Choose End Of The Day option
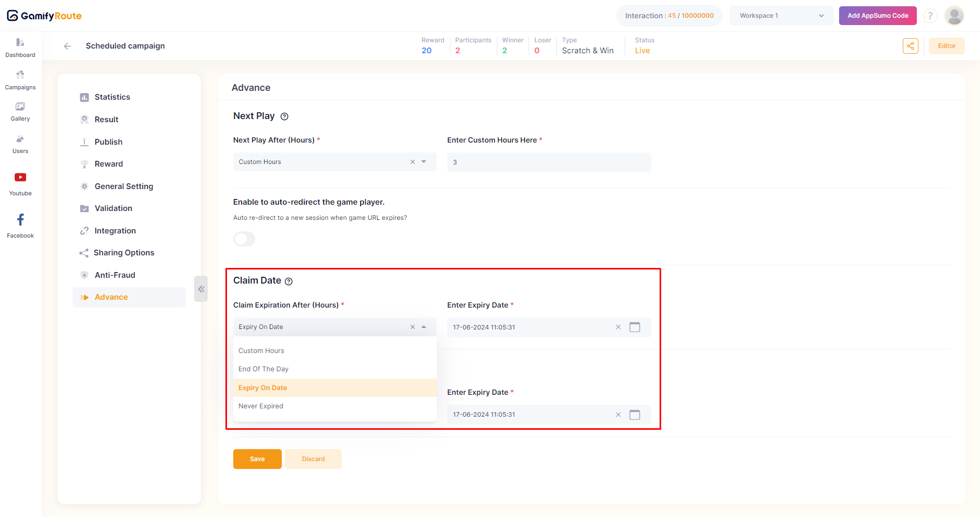The height and width of the screenshot is (517, 980). click(x=264, y=369)
